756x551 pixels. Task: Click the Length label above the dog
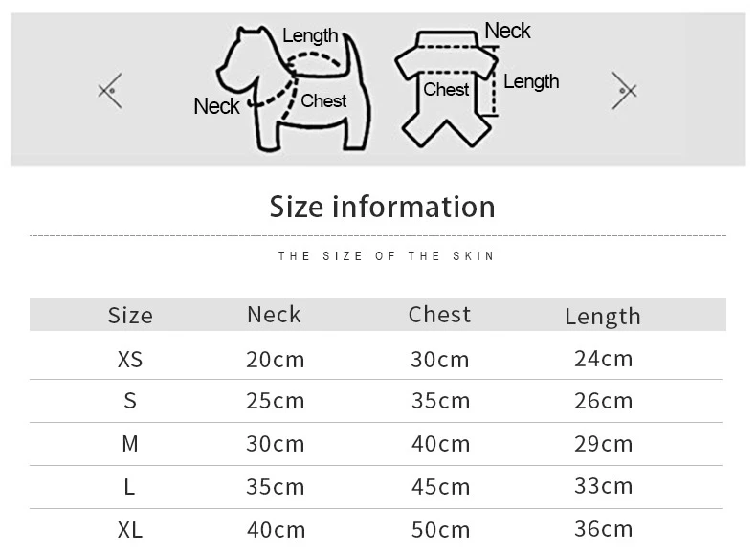310,35
